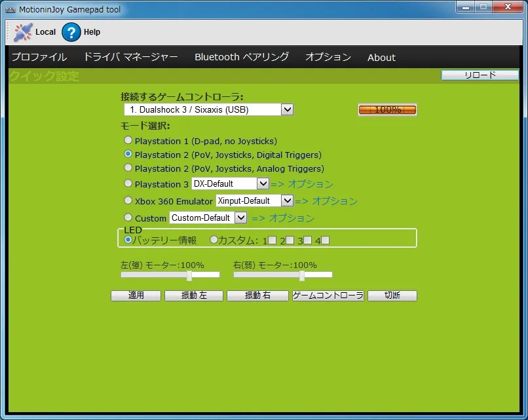
Task: Select Playstation 2 Analog Triggers mode
Action: [x=128, y=167]
